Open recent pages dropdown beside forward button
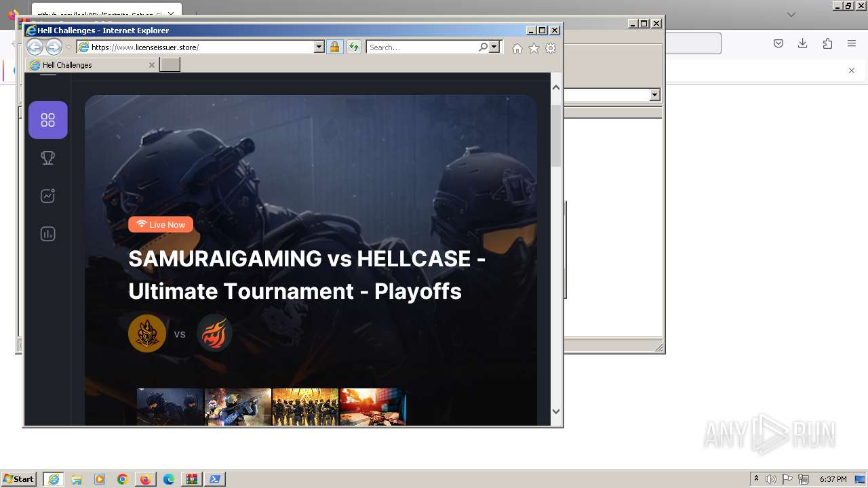Image resolution: width=868 pixels, height=488 pixels. [x=68, y=47]
